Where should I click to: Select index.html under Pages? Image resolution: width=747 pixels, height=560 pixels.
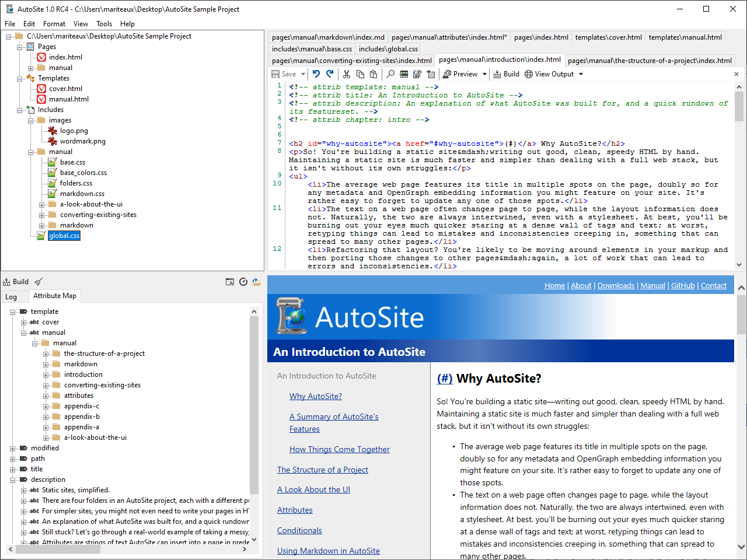(65, 57)
